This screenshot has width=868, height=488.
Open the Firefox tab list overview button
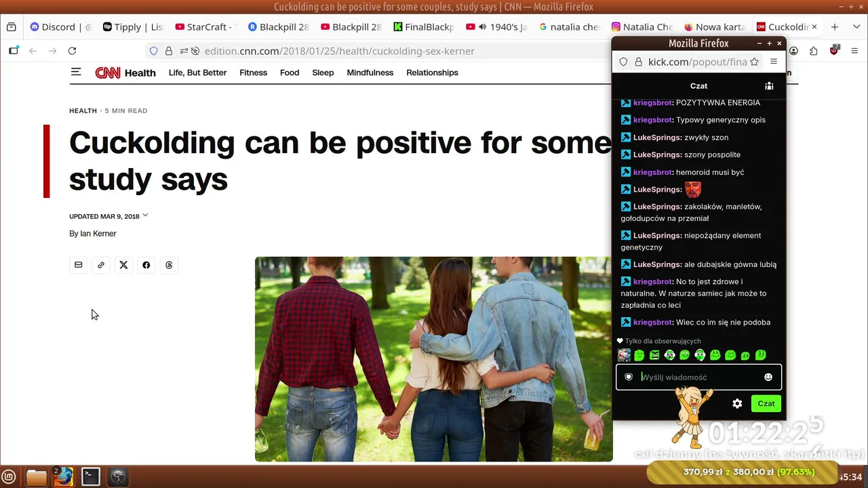11,27
